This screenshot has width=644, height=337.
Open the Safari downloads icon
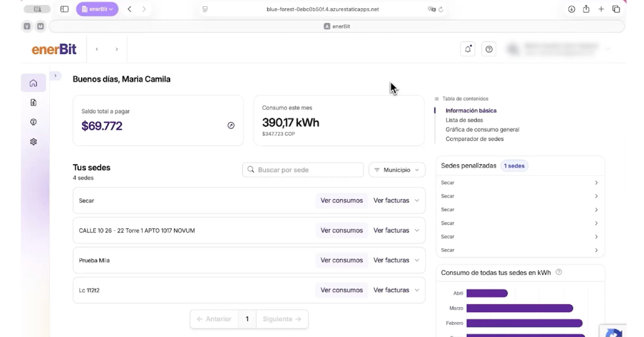(572, 9)
